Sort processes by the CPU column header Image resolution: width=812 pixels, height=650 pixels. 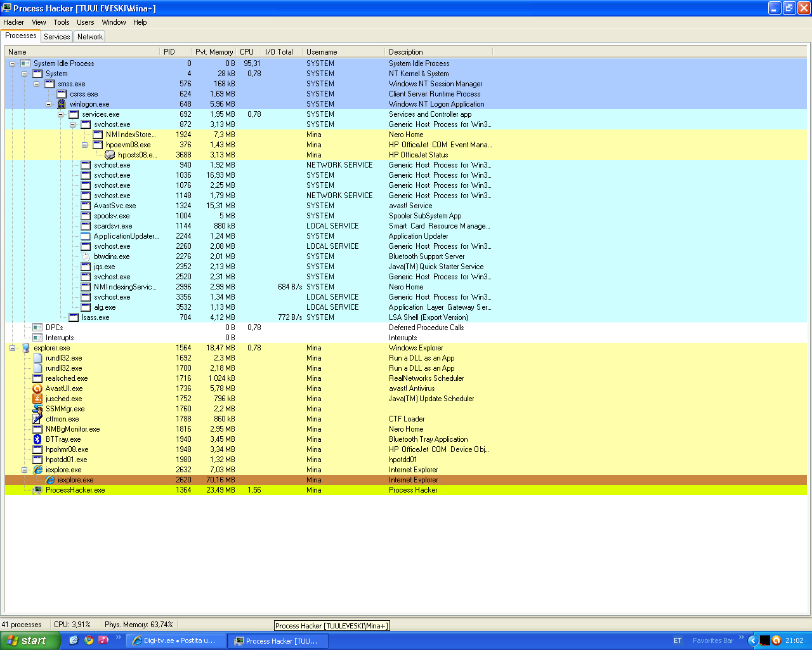click(x=247, y=52)
